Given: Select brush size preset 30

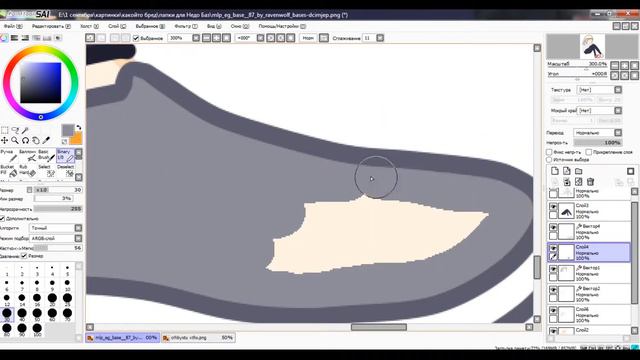Looking at the screenshot, I should 7,314.
